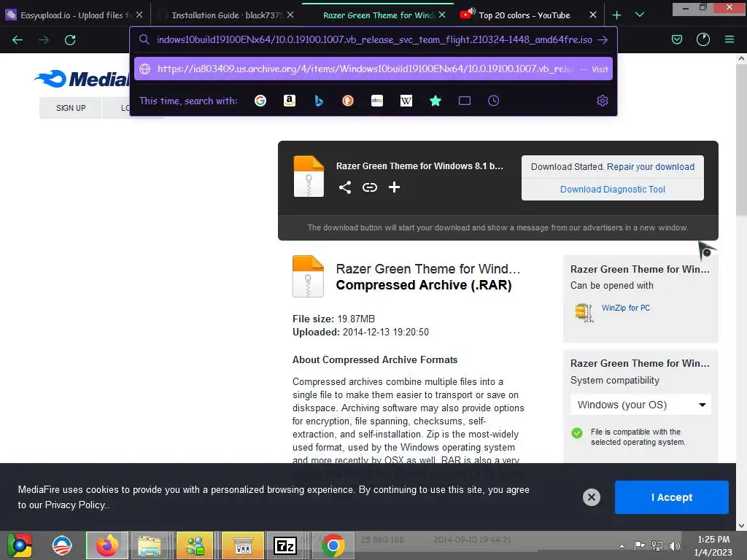Open a new tab with plus button

point(617,15)
